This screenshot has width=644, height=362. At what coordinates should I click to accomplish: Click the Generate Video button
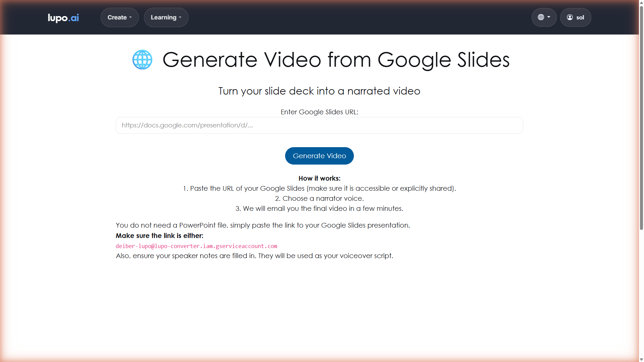point(319,156)
